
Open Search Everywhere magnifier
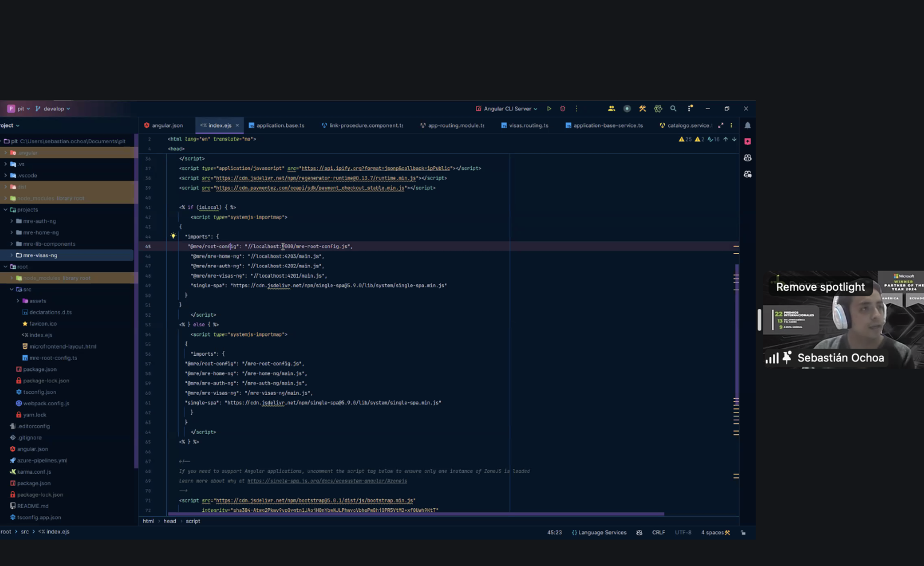673,109
